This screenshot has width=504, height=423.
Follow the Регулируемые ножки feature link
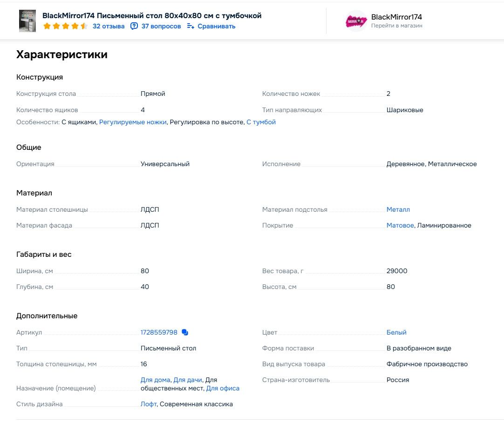pyautogui.click(x=133, y=122)
